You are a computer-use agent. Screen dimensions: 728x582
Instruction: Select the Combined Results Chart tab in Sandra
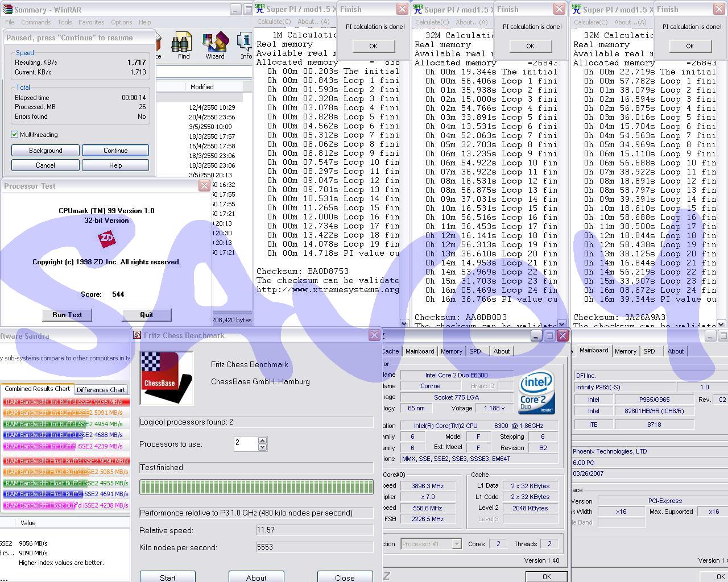click(x=38, y=389)
